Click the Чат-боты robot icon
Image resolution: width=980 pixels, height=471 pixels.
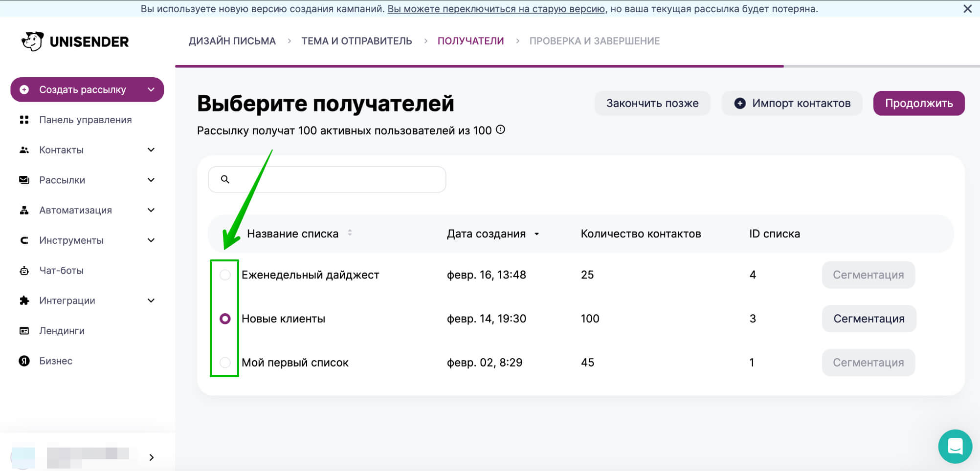click(x=24, y=270)
